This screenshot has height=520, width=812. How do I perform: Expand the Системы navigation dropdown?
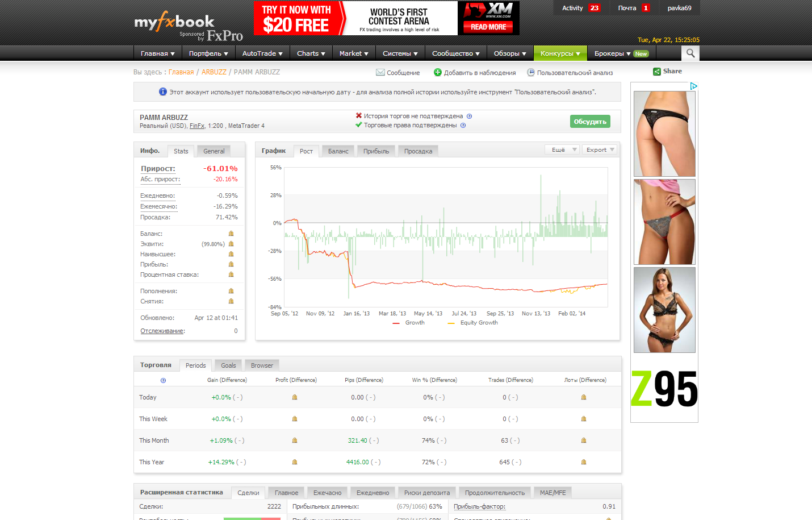pos(400,53)
